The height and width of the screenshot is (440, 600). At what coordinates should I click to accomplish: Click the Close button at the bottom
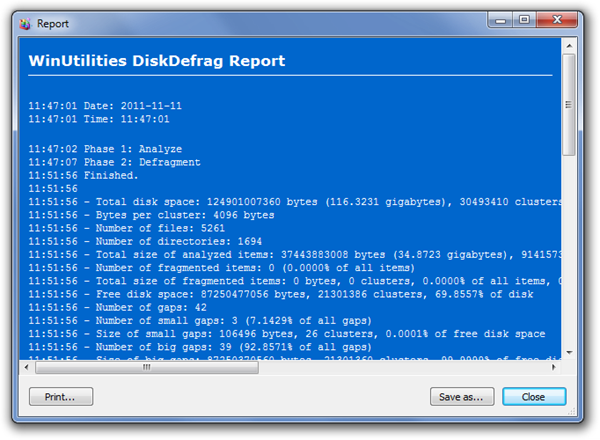click(x=534, y=396)
